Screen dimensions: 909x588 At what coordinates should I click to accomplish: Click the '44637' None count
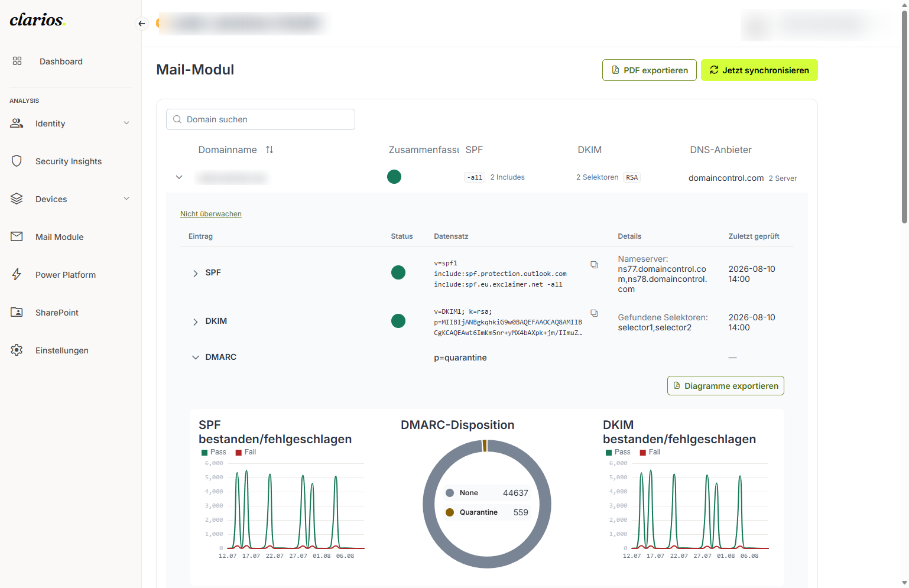(x=515, y=493)
